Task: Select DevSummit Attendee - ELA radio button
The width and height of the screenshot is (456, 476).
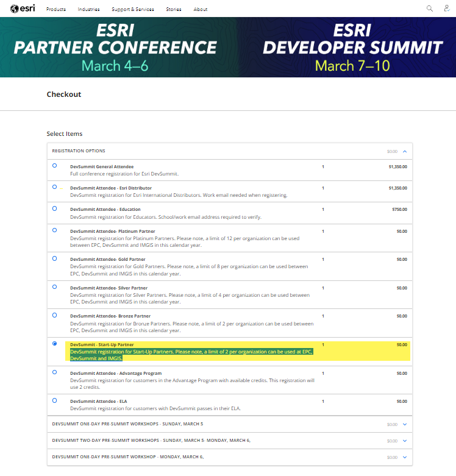Action: point(55,400)
